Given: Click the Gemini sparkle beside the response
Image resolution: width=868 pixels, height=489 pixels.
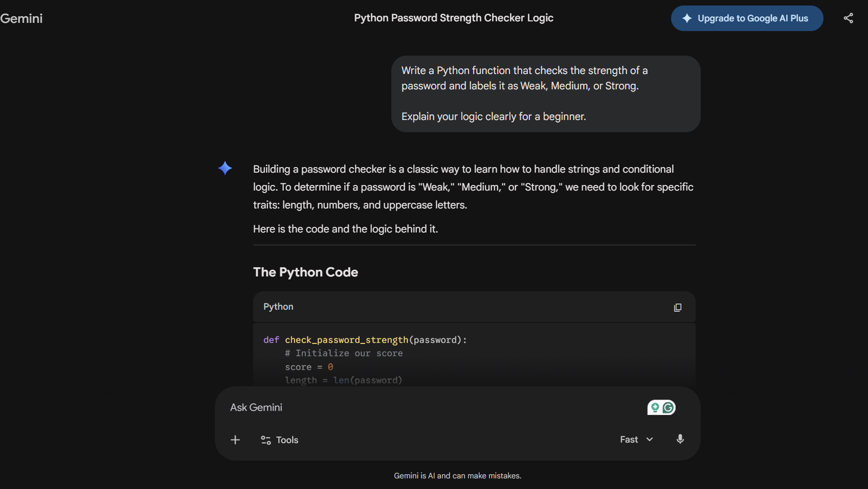Looking at the screenshot, I should pos(225,168).
